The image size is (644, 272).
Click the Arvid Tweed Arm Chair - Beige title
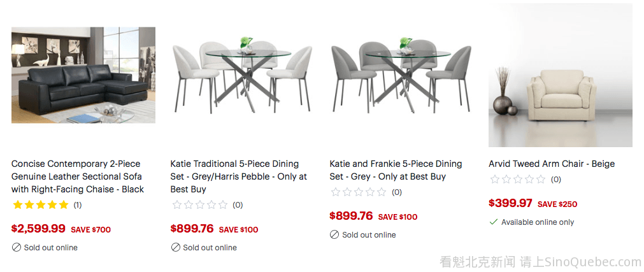[x=552, y=164]
